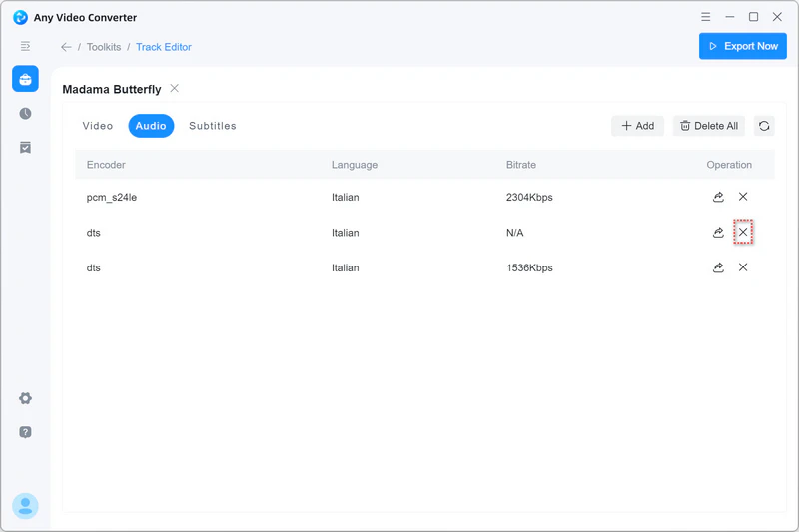This screenshot has width=799, height=532.
Task: Collapse the sidebar with the menu toggle icon
Action: click(25, 46)
